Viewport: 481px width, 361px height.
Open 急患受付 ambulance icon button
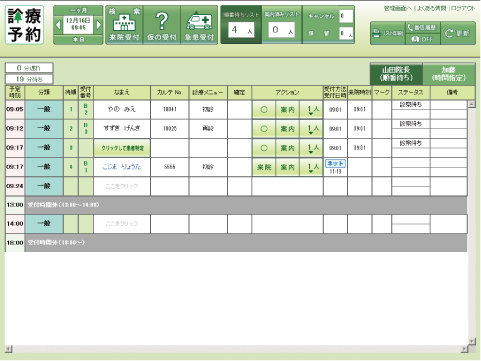pyautogui.click(x=199, y=25)
